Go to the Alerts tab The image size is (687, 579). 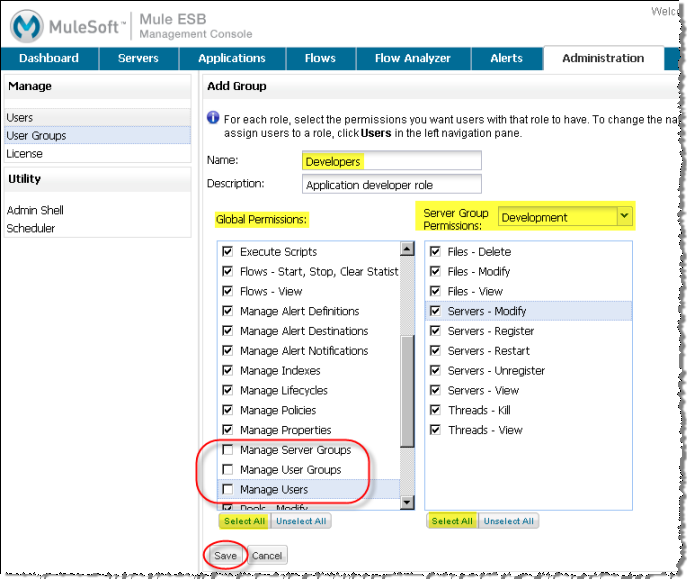click(x=506, y=58)
